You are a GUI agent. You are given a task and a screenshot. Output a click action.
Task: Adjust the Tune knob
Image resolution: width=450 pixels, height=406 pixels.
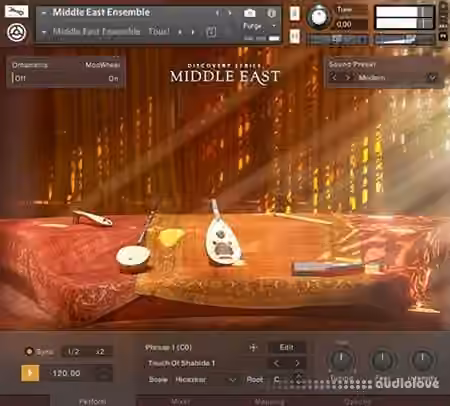point(318,16)
